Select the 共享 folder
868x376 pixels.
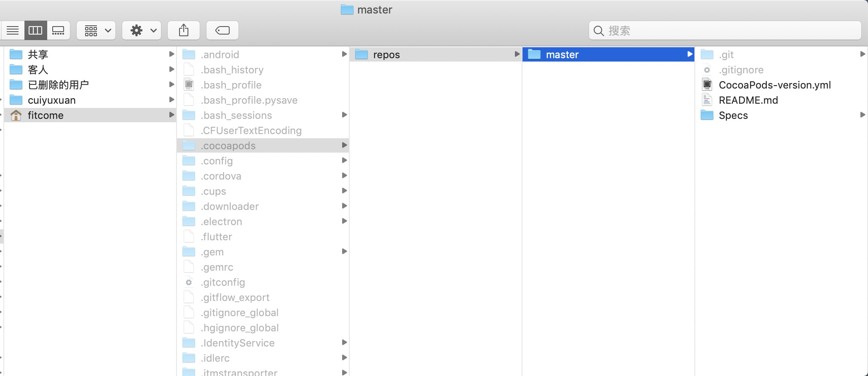[x=90, y=54]
